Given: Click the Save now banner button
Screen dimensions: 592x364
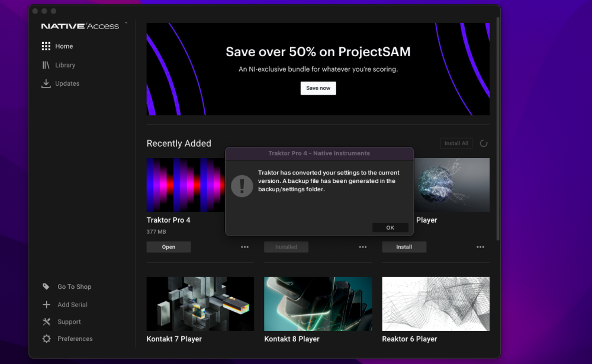Looking at the screenshot, I should point(318,88).
